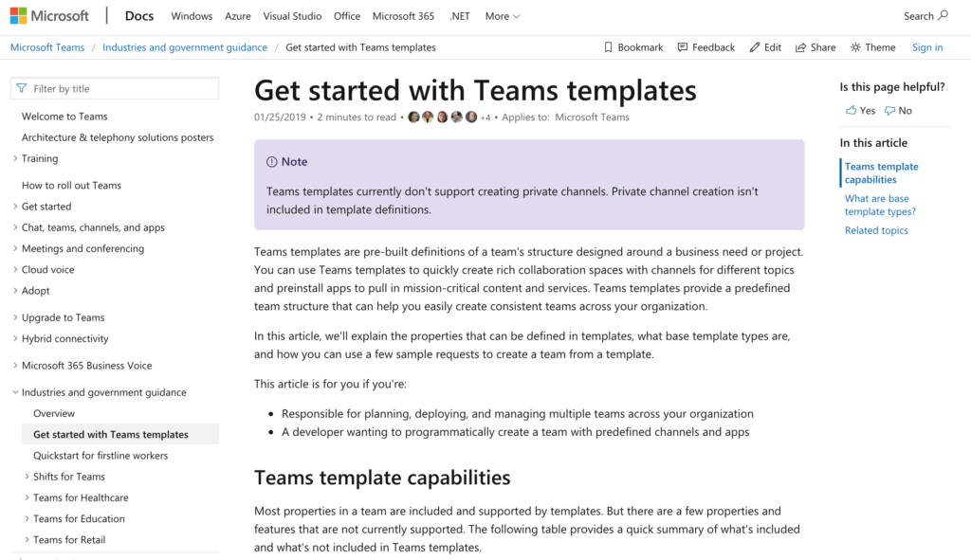
Task: Expand the Shifts for Teams node
Action: pyautogui.click(x=27, y=477)
